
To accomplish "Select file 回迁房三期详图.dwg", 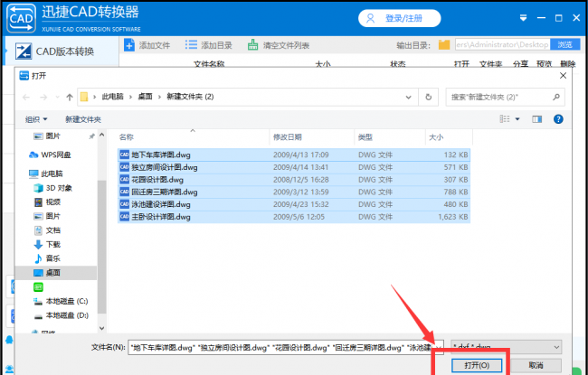I will coord(294,192).
